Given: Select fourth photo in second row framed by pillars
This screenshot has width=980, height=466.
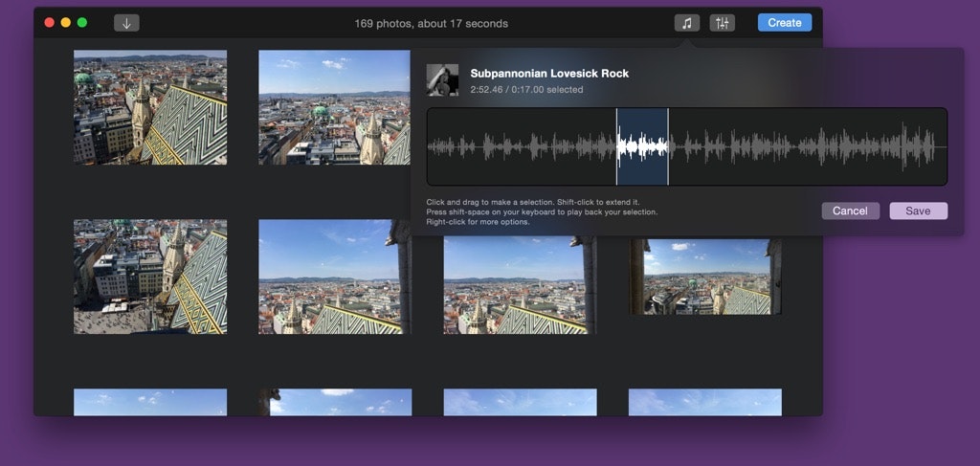Looking at the screenshot, I should click(x=705, y=277).
